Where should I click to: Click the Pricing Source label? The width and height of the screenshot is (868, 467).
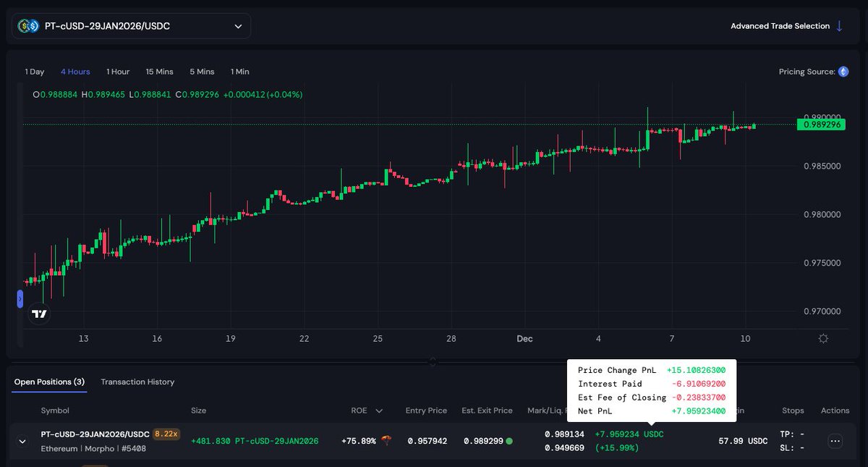click(x=807, y=72)
